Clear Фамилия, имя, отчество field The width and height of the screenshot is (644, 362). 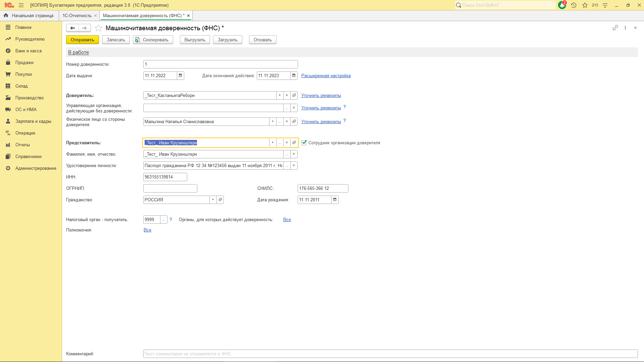pyautogui.click(x=294, y=154)
